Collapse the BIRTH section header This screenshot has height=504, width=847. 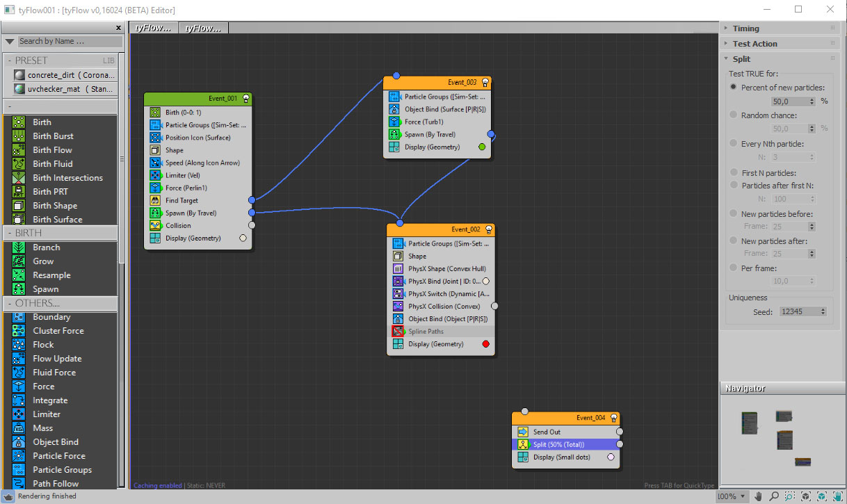pos(60,233)
